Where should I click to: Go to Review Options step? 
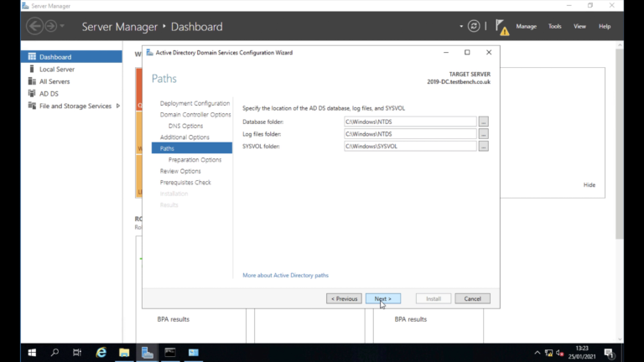coord(180,171)
